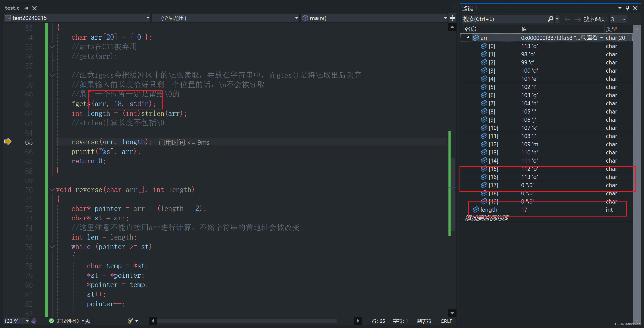Click the IntelliCode icon in status bar
Screen dimensions: 644x328
click(34, 321)
